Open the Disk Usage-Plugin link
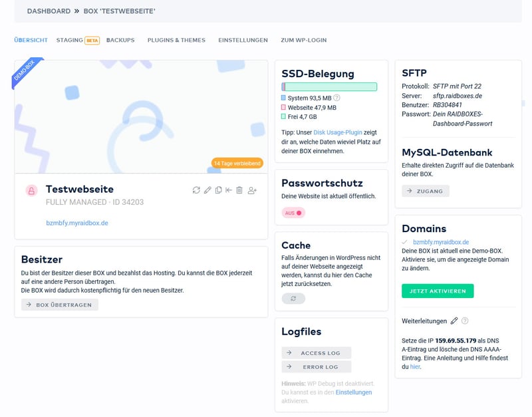This screenshot has height=417, width=532. pos(336,132)
